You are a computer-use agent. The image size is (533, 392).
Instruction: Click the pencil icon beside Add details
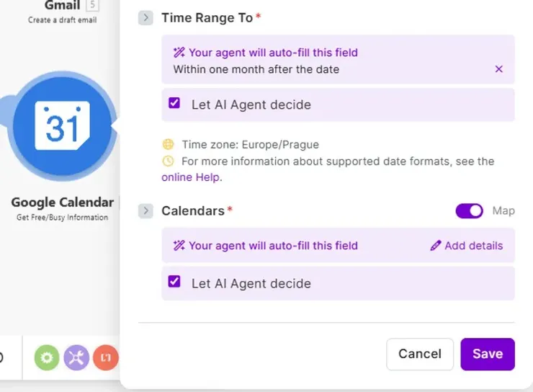pos(435,246)
